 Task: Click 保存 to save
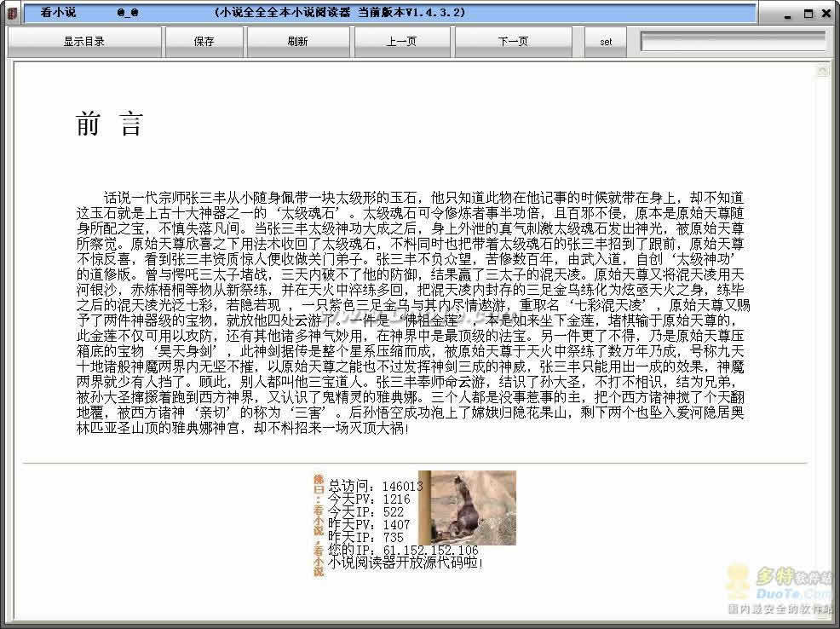point(204,41)
